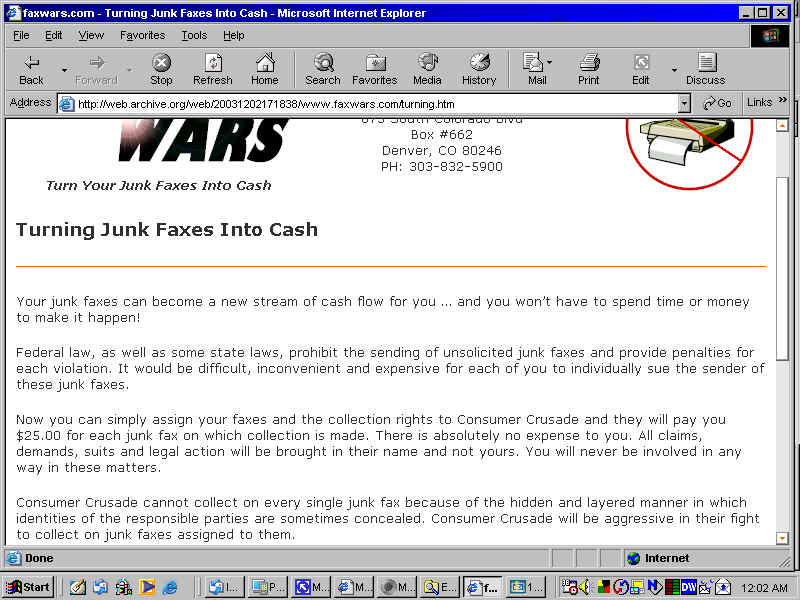
Task: Click the 'Denver, CO 80246' address line
Action: 442,151
